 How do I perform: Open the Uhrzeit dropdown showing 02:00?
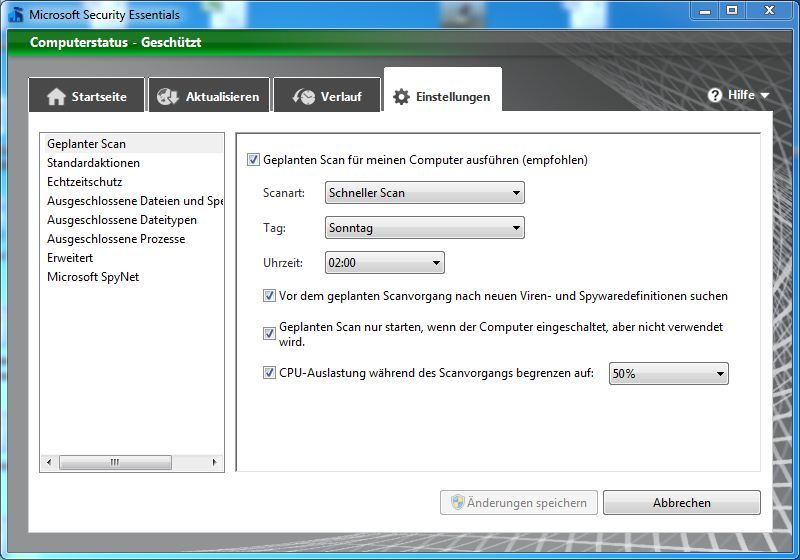click(x=385, y=263)
